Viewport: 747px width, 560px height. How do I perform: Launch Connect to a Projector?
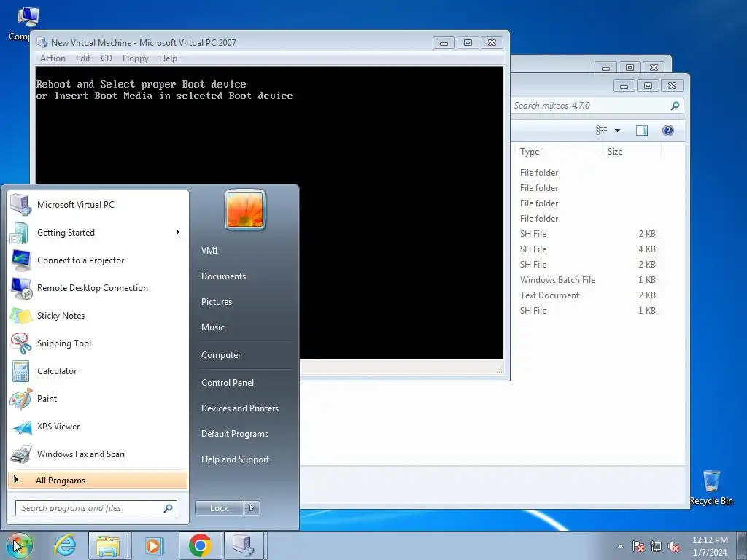(x=98, y=260)
